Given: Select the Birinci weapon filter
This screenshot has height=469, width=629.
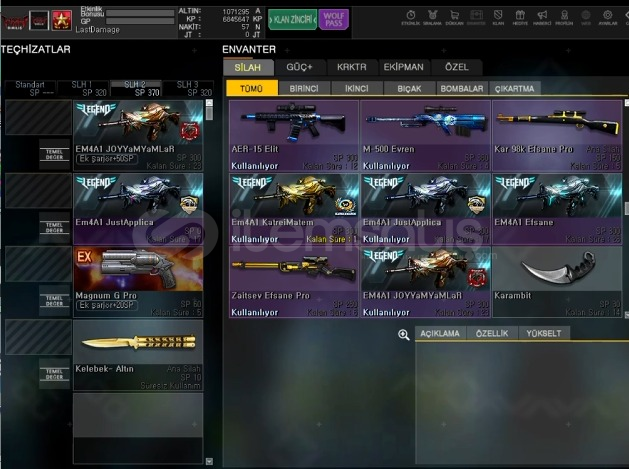Looking at the screenshot, I should 304,88.
